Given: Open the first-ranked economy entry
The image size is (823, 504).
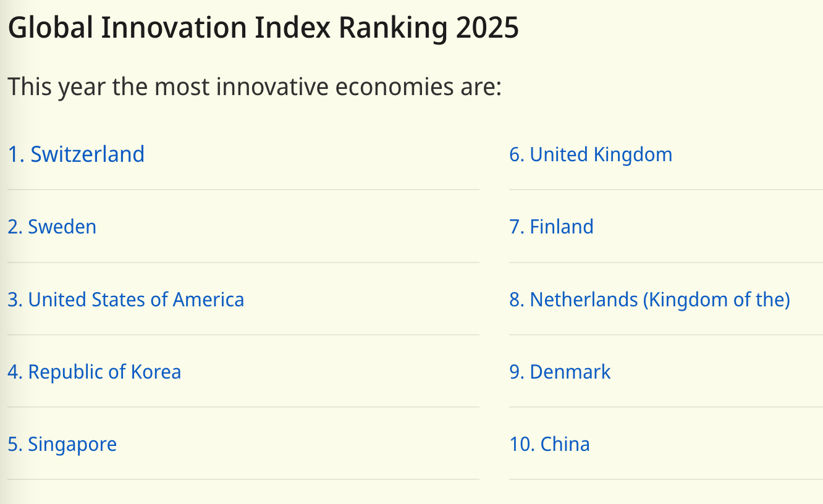Looking at the screenshot, I should coord(76,154).
